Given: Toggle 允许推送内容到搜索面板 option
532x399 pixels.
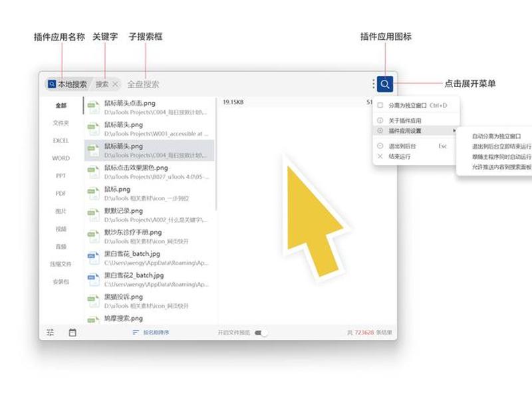Looking at the screenshot, I should (501, 167).
